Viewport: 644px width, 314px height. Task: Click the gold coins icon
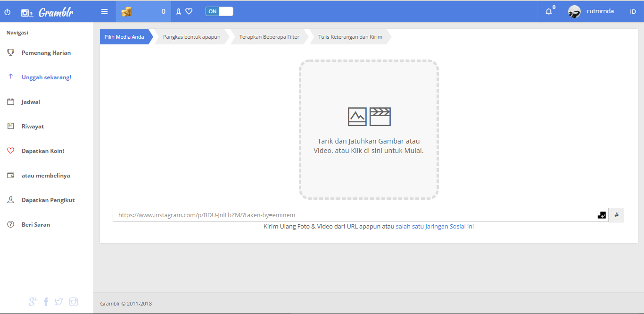tap(126, 12)
